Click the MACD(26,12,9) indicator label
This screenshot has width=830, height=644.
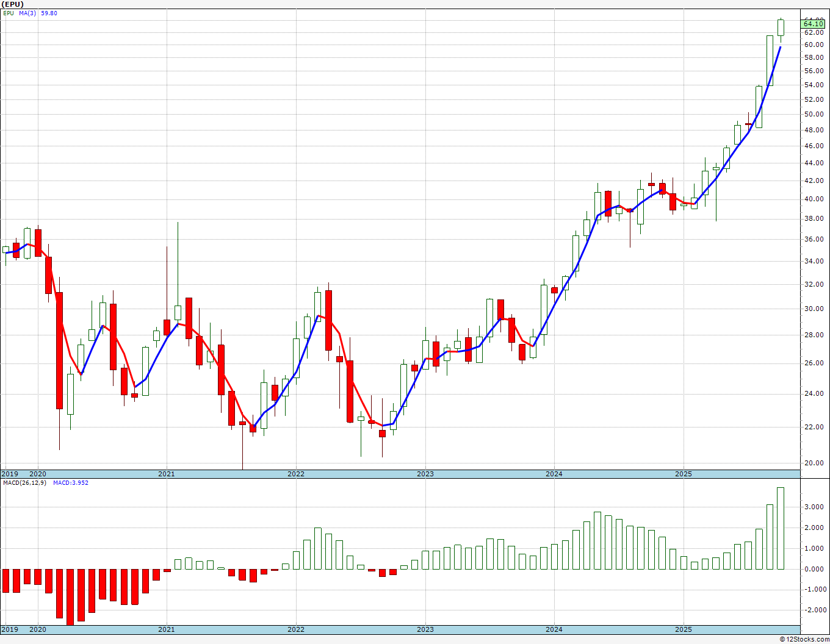point(24,483)
